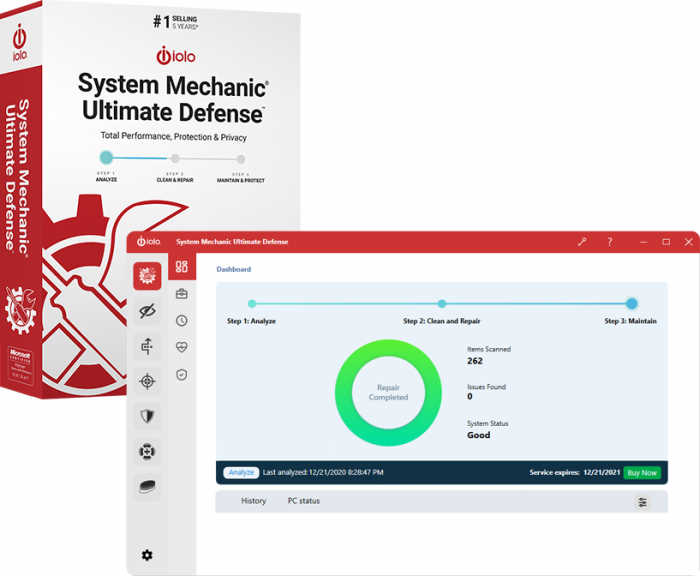Open the Dashboard breadcrumb link
The width and height of the screenshot is (700, 576).
(233, 269)
